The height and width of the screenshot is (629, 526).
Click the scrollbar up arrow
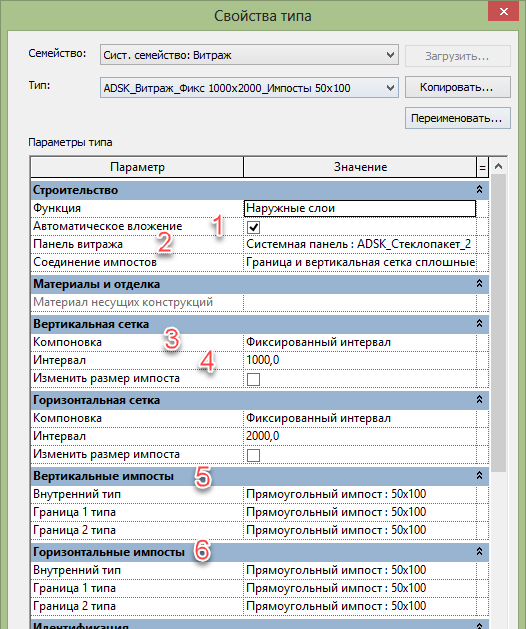pos(498,166)
